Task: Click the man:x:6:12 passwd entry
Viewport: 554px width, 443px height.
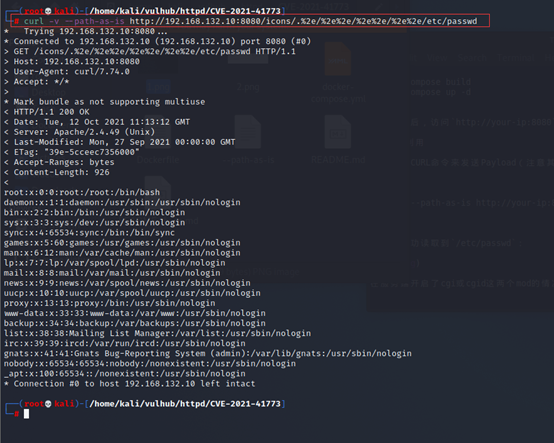Action: (x=122, y=253)
